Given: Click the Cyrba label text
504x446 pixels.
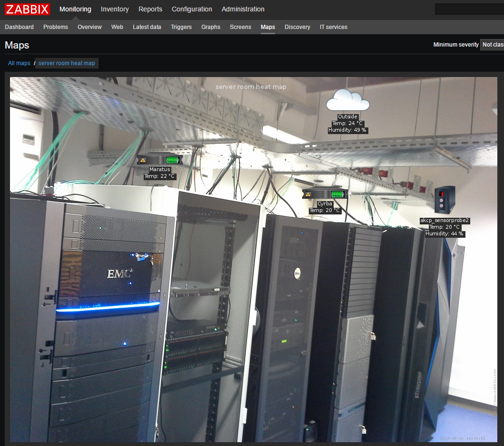Looking at the screenshot, I should pyautogui.click(x=325, y=204).
